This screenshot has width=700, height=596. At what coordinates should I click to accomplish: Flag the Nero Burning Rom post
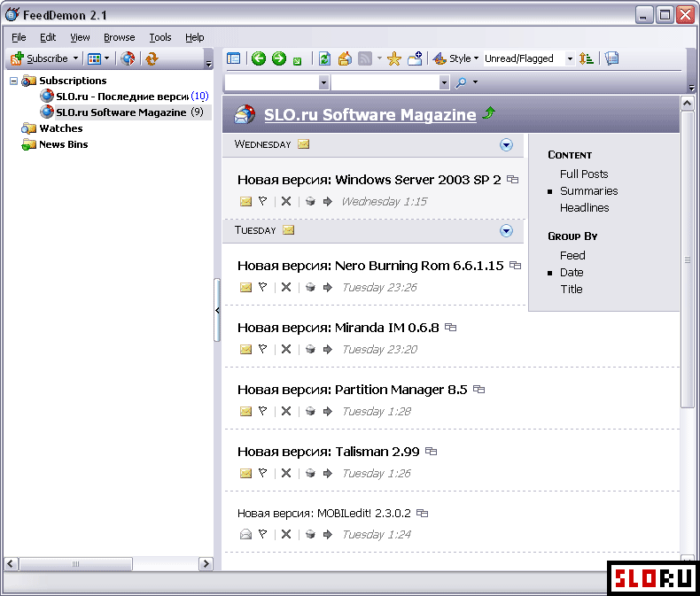[262, 287]
